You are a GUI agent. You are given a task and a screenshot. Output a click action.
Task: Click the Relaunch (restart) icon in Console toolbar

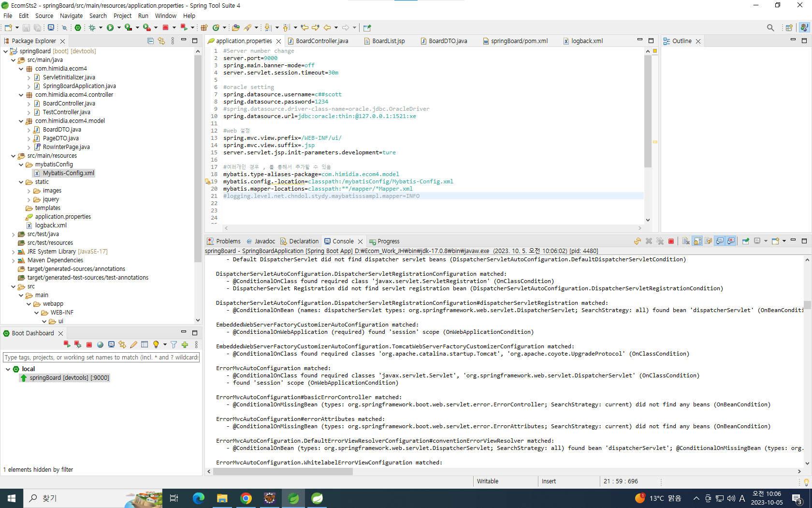pos(638,241)
